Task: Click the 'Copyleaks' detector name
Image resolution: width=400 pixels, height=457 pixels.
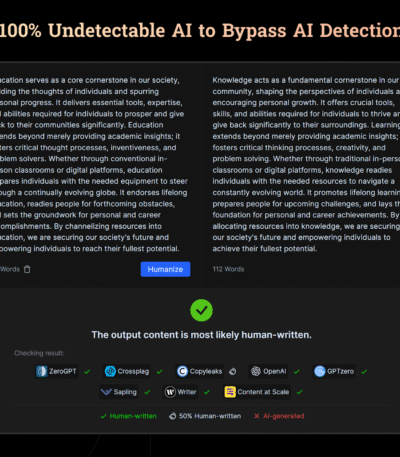Action: [206, 371]
